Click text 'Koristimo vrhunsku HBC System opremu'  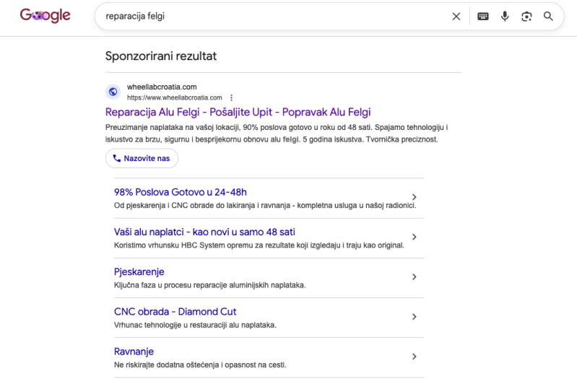(x=259, y=245)
